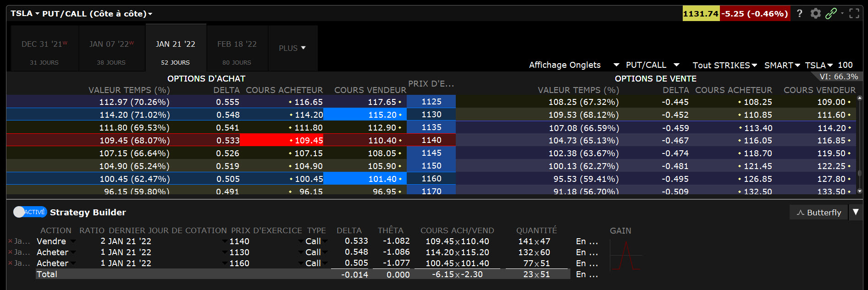868x290 pixels.
Task: Open the PLUS expirations tab
Action: [293, 48]
